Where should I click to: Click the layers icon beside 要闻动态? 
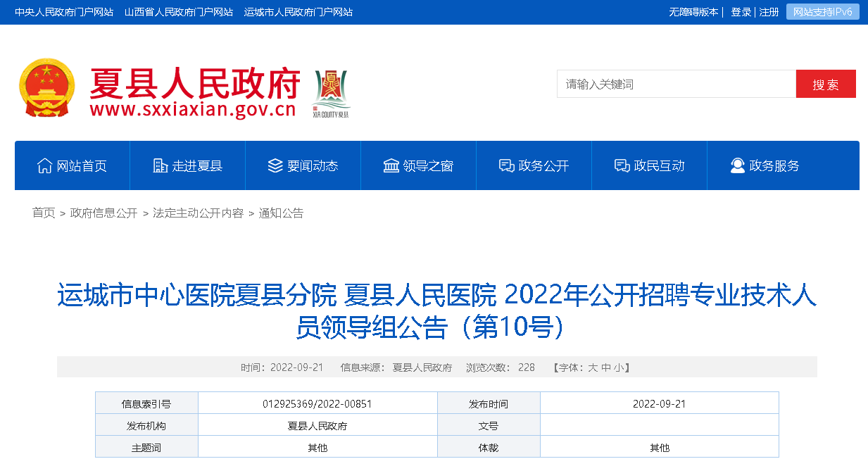(275, 166)
